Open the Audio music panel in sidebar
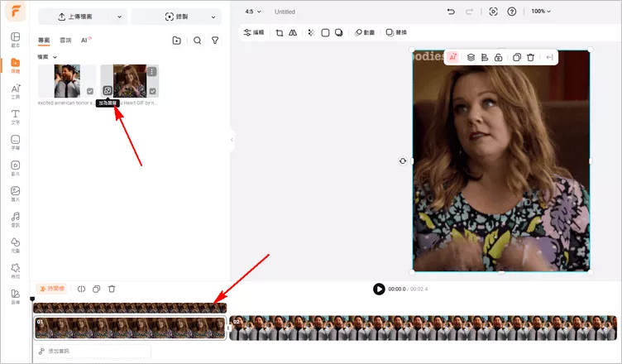 tap(16, 219)
